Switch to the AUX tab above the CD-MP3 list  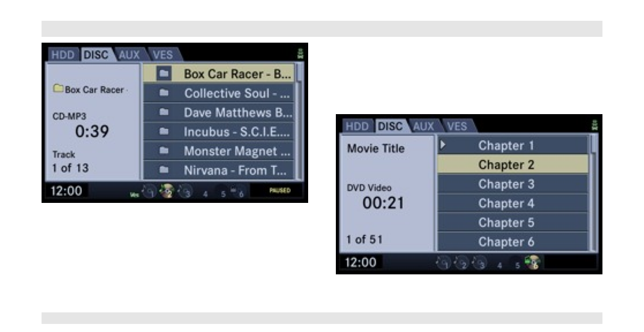point(129,55)
